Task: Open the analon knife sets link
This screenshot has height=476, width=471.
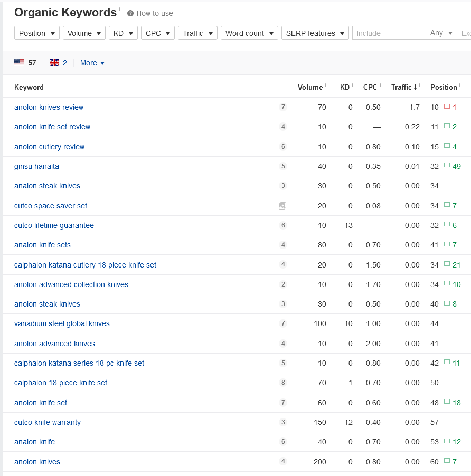Action: [x=42, y=245]
